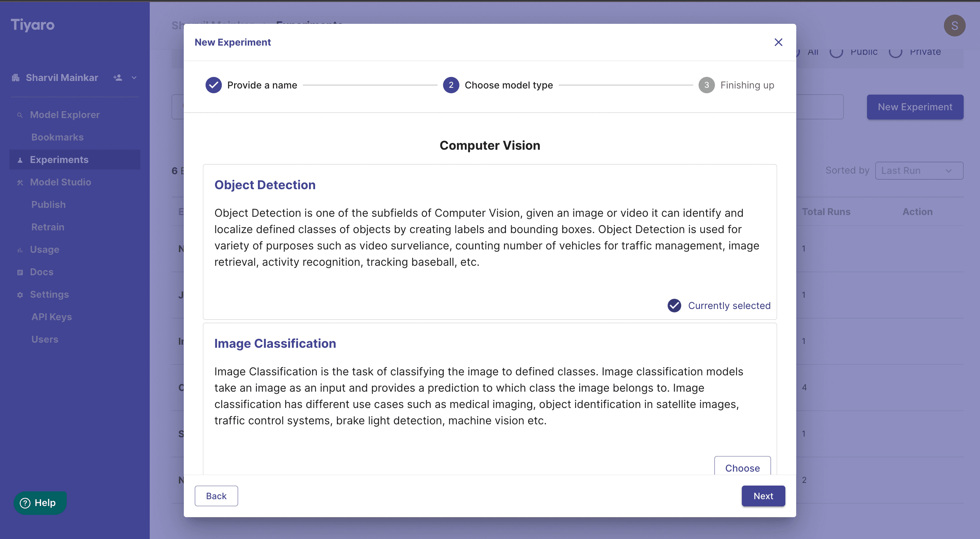Click the add user icon beside Sharvil Mainkar
The width and height of the screenshot is (980, 539).
(117, 78)
